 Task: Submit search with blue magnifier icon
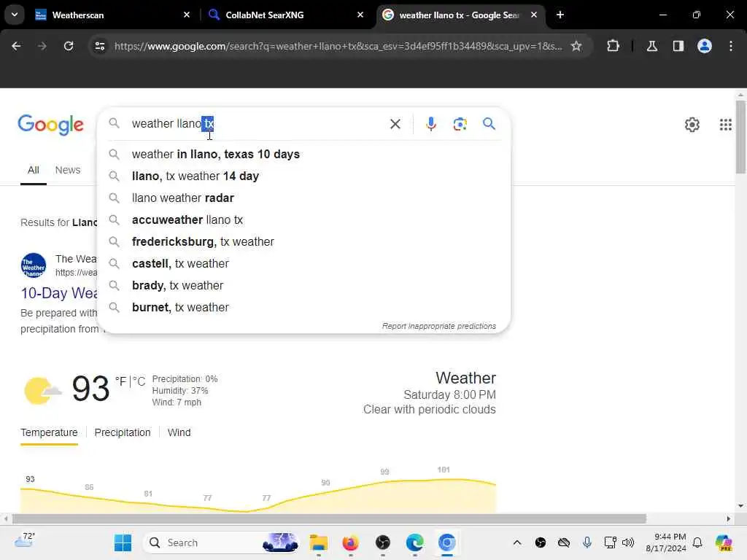pos(489,124)
